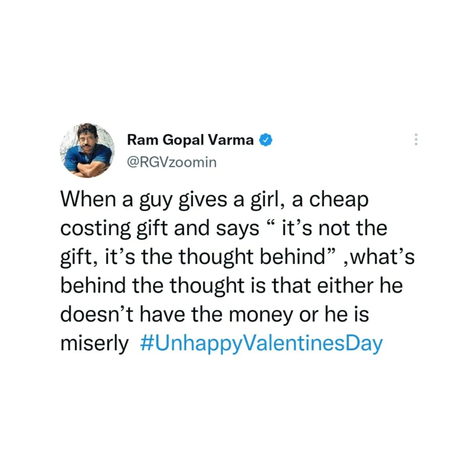Open the @RGVzoomin handle link
This screenshot has height=476, width=476.
pyautogui.click(x=172, y=162)
